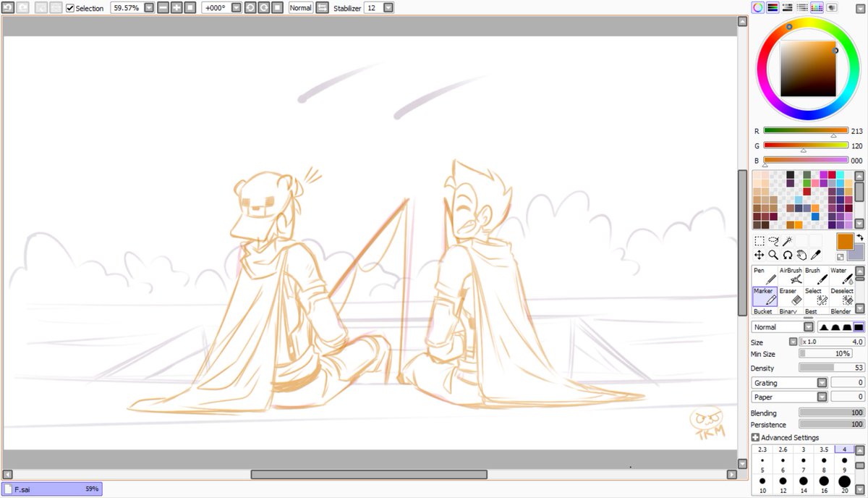
Task: Choose the Water brush tool
Action: tap(842, 276)
